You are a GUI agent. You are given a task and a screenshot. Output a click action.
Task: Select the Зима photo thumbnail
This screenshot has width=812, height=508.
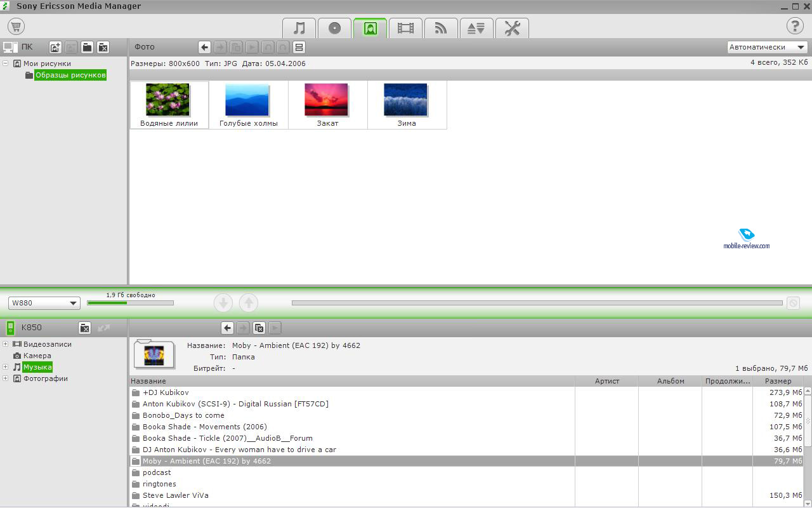click(407, 105)
